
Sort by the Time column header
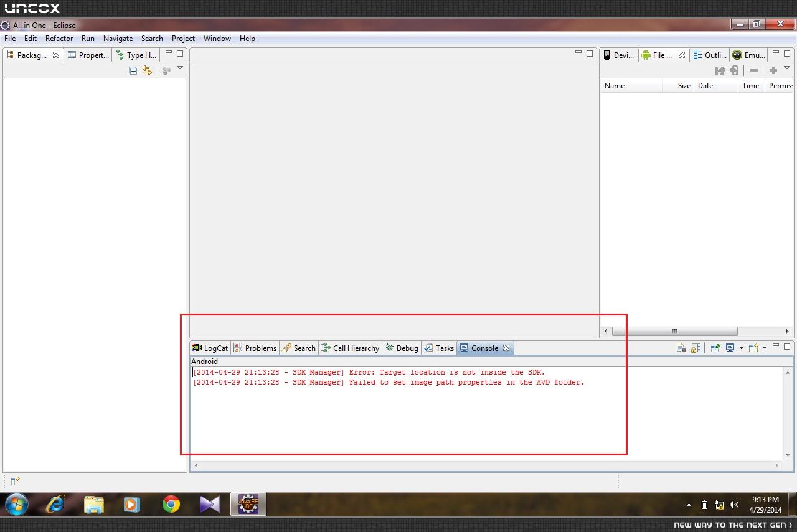(x=752, y=86)
